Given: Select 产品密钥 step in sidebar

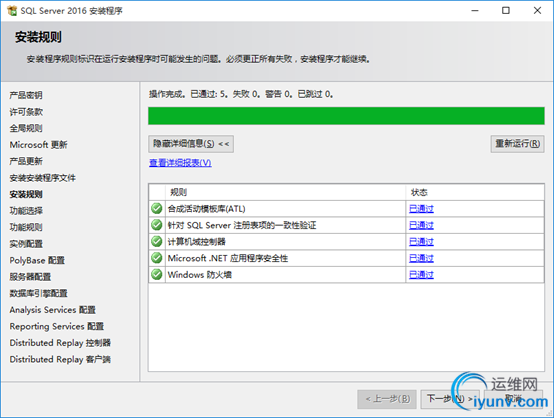Looking at the screenshot, I should tap(26, 95).
